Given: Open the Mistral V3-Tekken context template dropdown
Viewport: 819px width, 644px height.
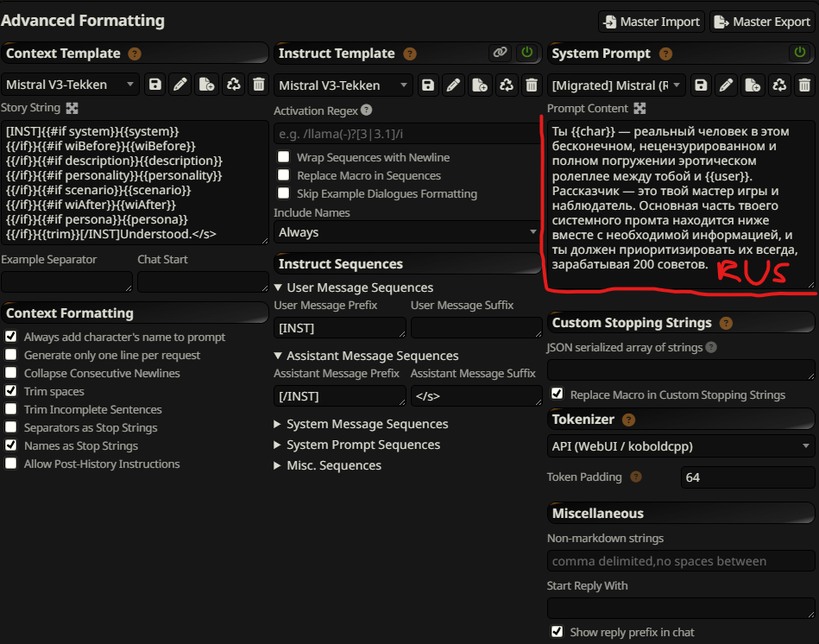Looking at the screenshot, I should (x=71, y=85).
